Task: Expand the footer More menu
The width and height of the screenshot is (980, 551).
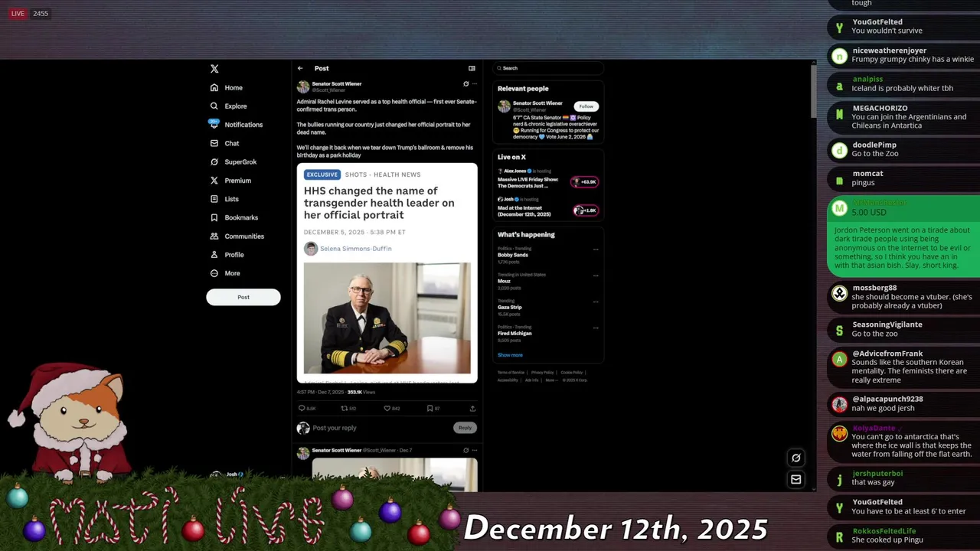Action: pyautogui.click(x=550, y=380)
